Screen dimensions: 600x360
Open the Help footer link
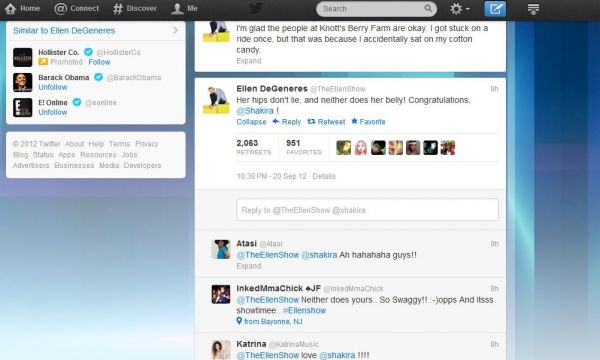point(96,144)
